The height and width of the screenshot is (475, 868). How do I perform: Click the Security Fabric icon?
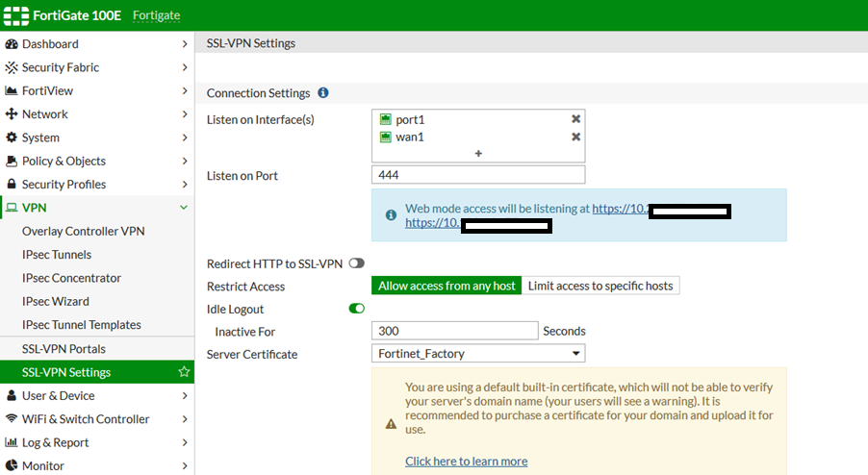coord(13,67)
